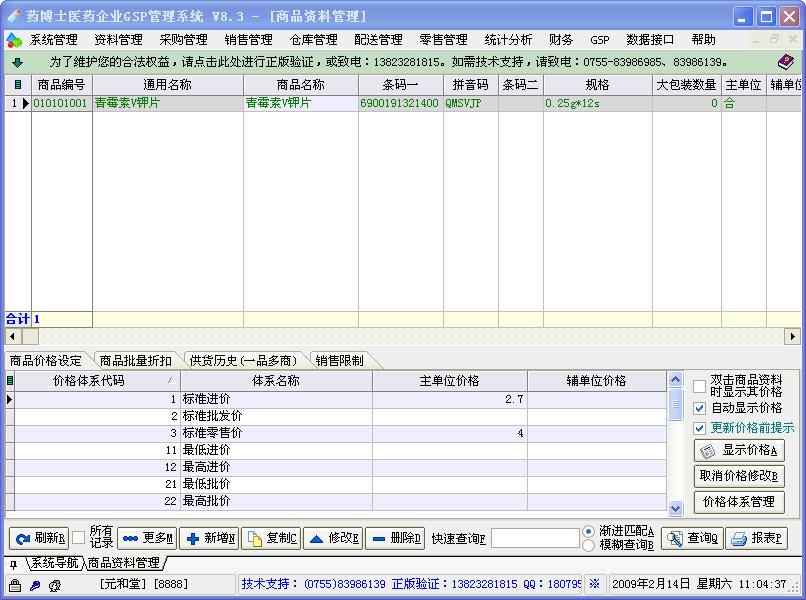Click the price list vertical scrollbar thumb
The width and height of the screenshot is (806, 600).
pos(675,404)
